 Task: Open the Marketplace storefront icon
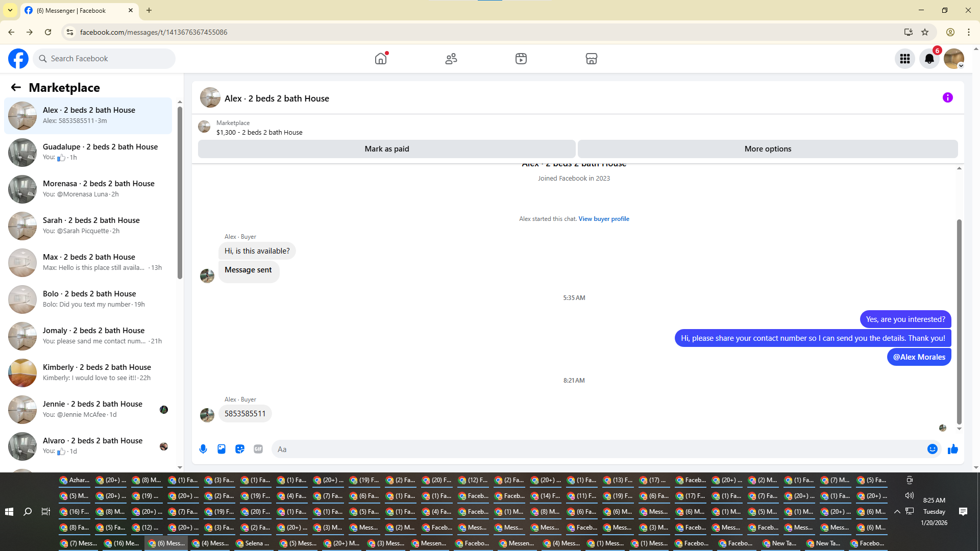[x=592, y=59]
